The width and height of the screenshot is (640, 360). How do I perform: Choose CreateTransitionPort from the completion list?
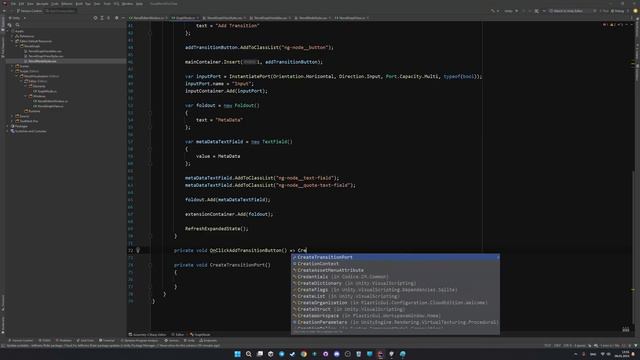click(395, 257)
